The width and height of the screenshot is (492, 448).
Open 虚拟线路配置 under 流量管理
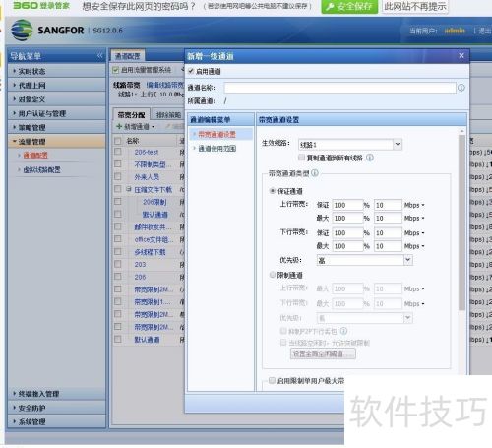pos(41,169)
